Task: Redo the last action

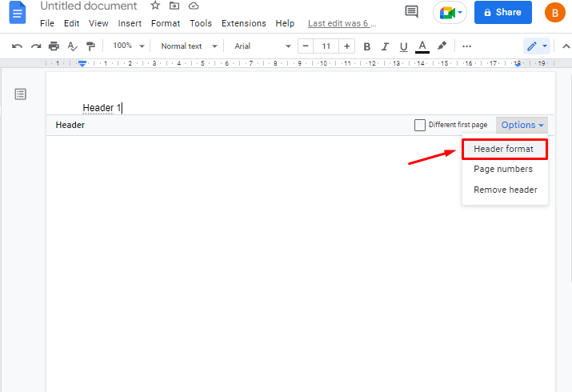Action: (x=36, y=46)
